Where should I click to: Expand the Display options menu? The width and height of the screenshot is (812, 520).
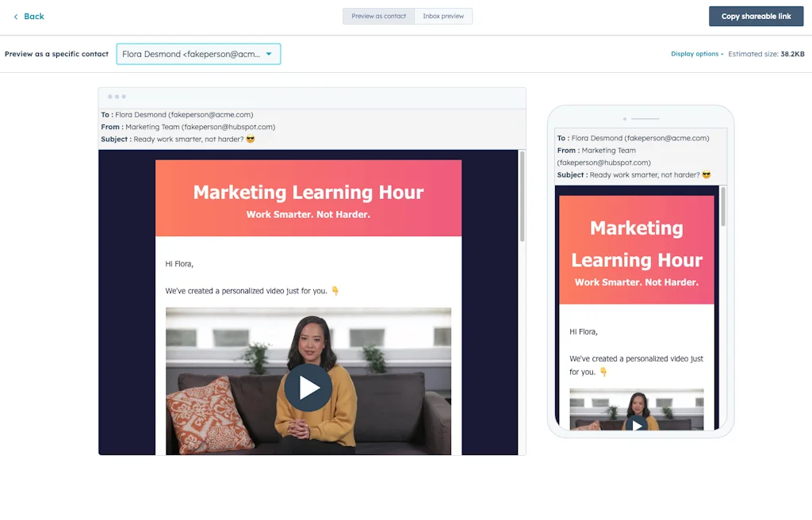click(696, 54)
